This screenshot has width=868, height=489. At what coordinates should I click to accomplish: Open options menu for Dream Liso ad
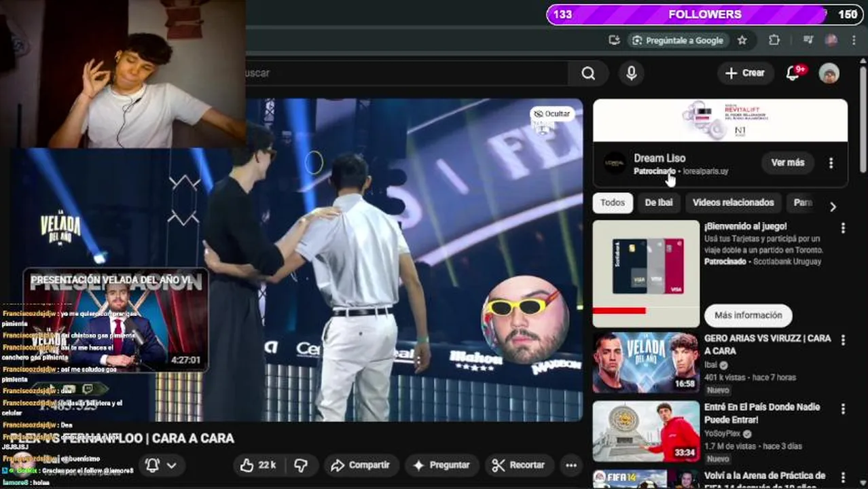coord(831,163)
